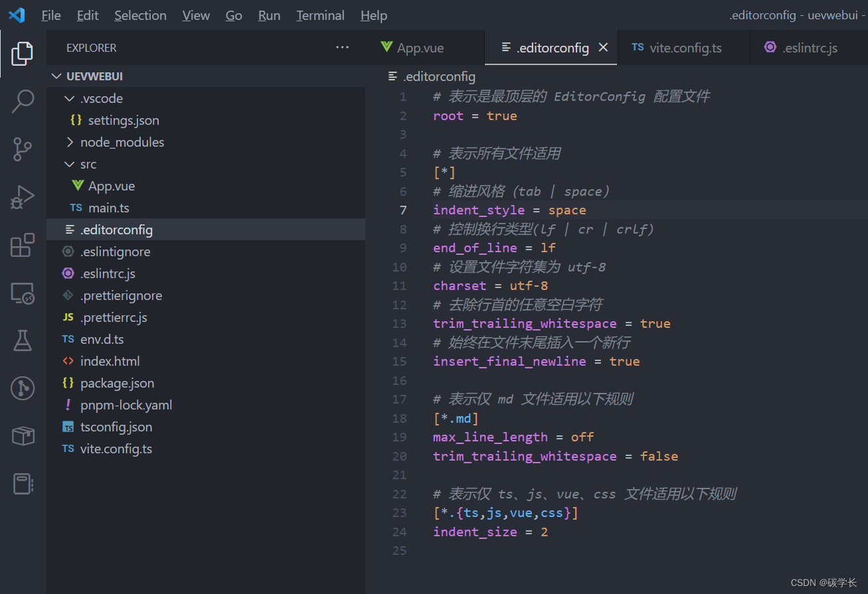Open the Testing flask icon view
Viewport: 868px width, 594px height.
[x=23, y=340]
